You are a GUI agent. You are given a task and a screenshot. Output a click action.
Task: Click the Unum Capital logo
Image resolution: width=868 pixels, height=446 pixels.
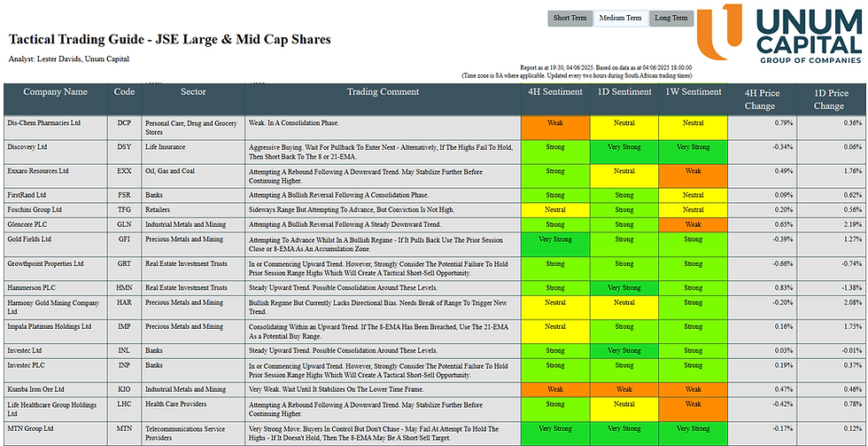pyautogui.click(x=780, y=33)
